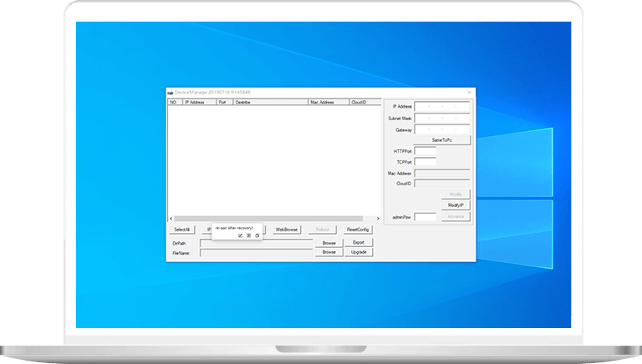This screenshot has height=364, width=642.
Task: Click Browse beside the DirPath field
Action: 329,243
